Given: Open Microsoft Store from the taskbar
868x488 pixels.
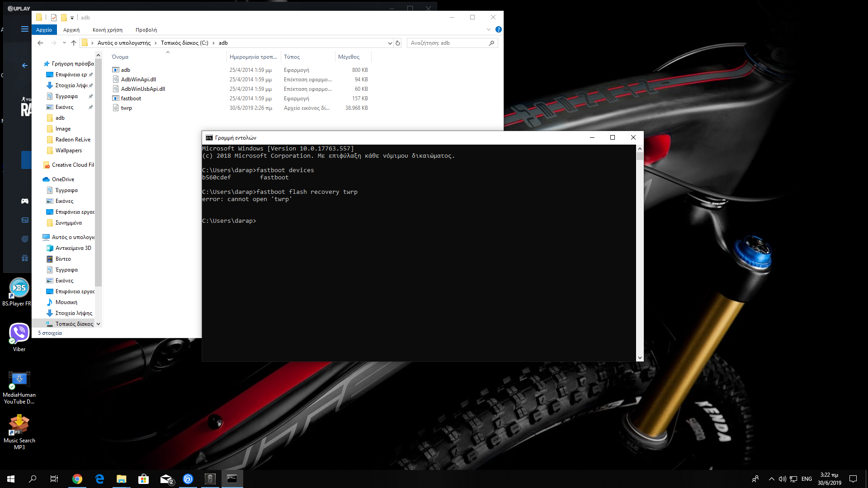Looking at the screenshot, I should point(144,479).
